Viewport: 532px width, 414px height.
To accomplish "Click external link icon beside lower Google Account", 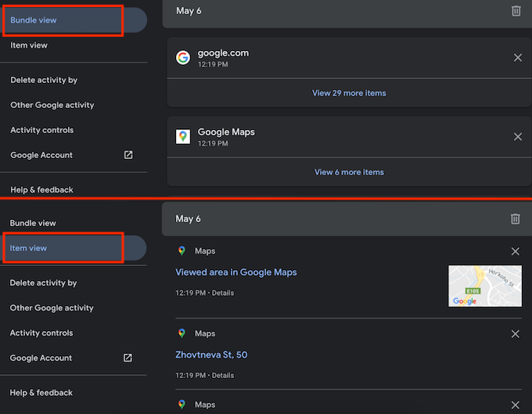I will click(x=128, y=358).
